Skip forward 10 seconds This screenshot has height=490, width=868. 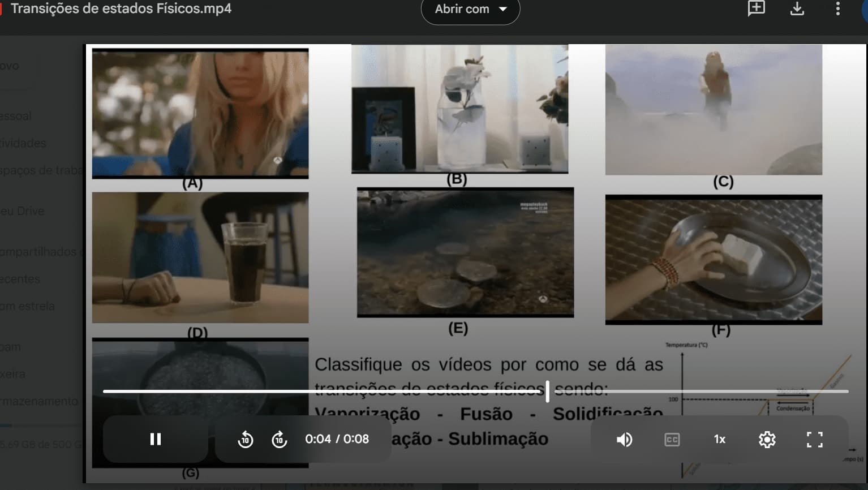coord(280,439)
